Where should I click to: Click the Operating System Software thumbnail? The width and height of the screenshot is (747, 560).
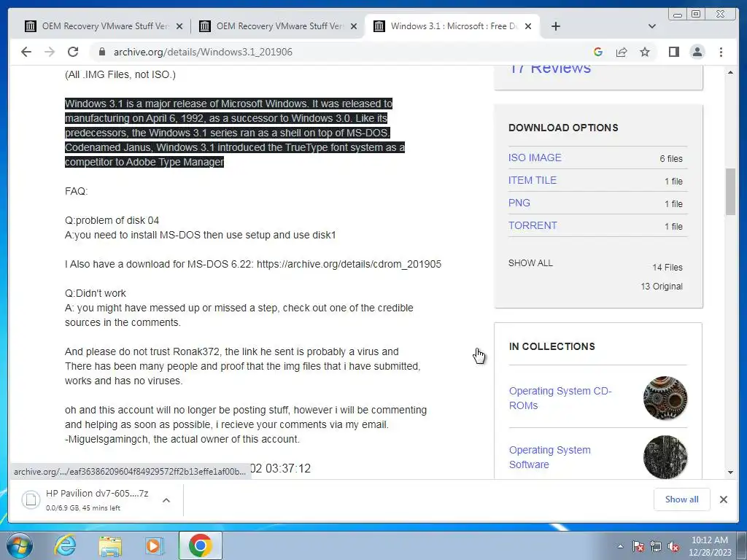pos(665,457)
